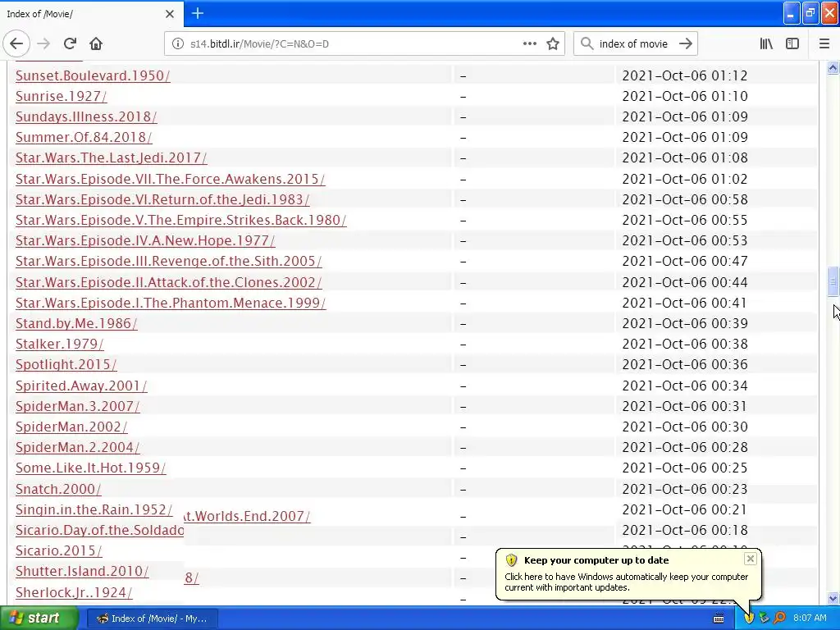Screen dimensions: 840x630
Task: Open Some.Like.It.Hot.1959 folder link
Action: coord(90,468)
